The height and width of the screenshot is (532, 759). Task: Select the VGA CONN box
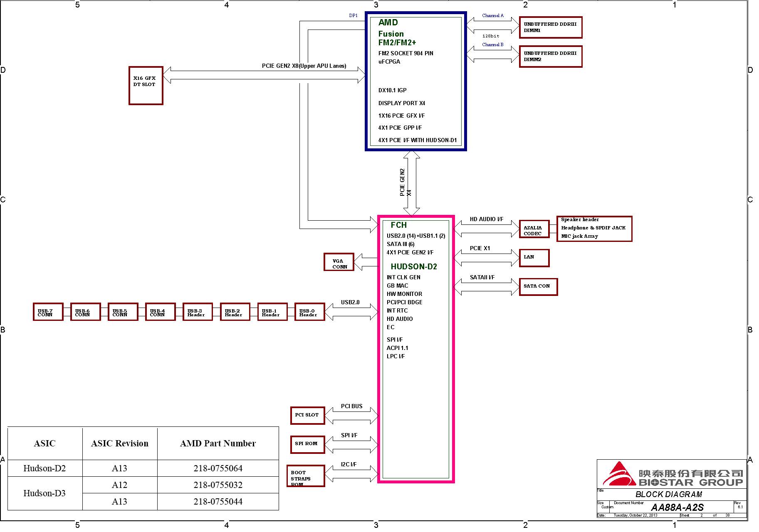point(339,262)
